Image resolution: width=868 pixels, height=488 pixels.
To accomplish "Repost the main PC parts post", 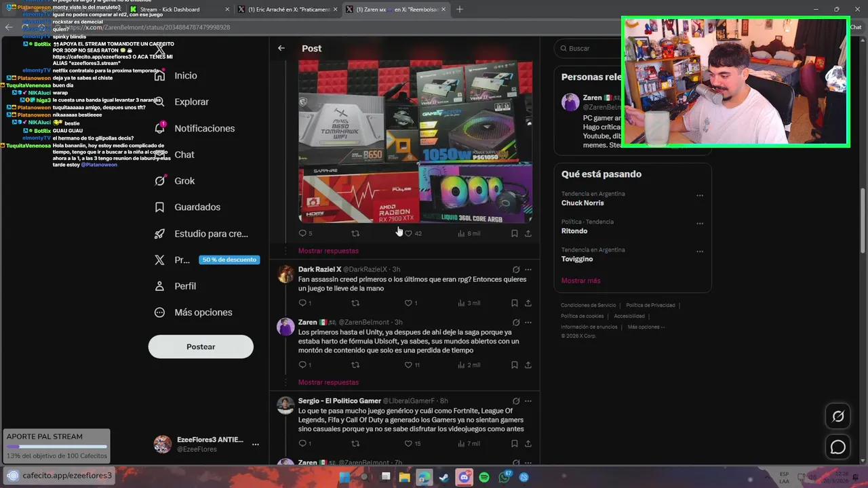I will pyautogui.click(x=355, y=233).
